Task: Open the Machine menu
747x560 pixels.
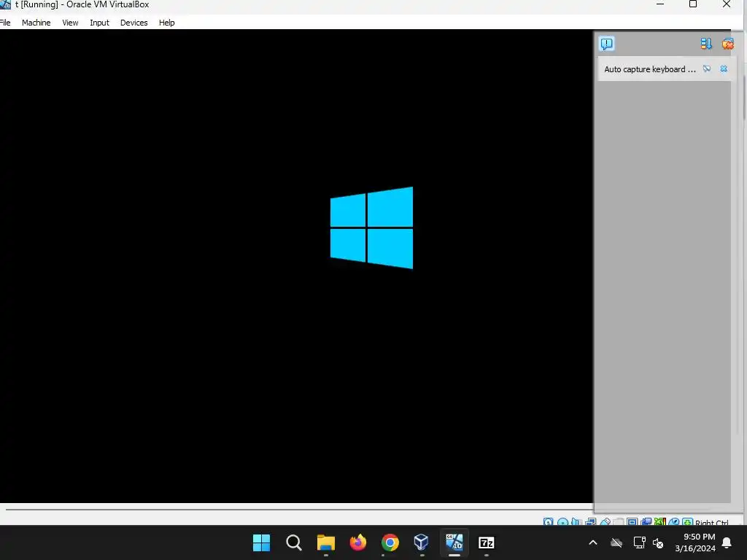Action: pyautogui.click(x=36, y=23)
